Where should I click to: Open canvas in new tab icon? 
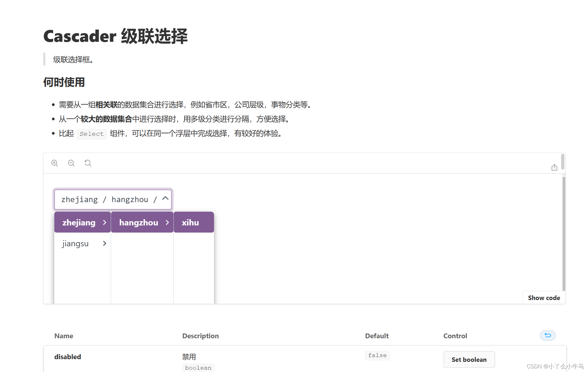[x=554, y=167]
